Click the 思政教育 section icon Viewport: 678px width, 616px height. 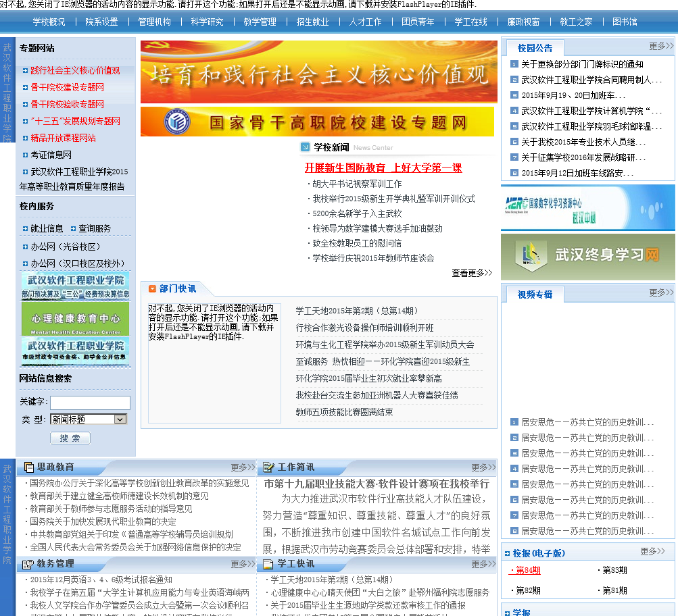pos(29,467)
